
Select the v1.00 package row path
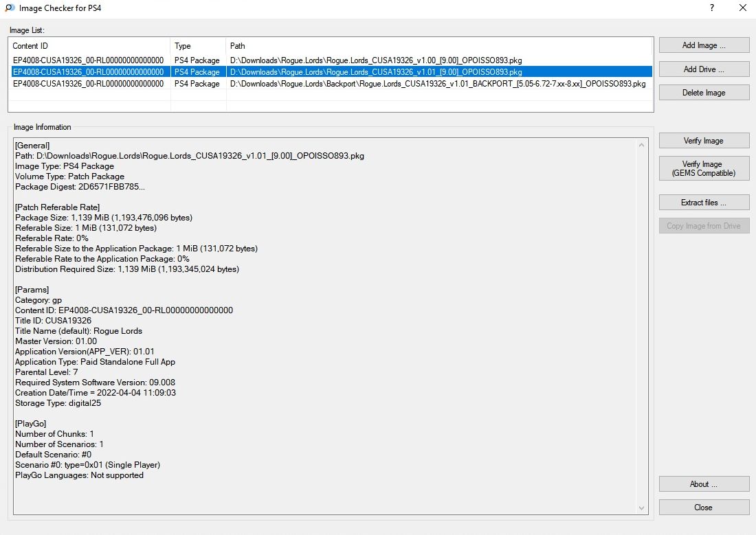point(376,60)
